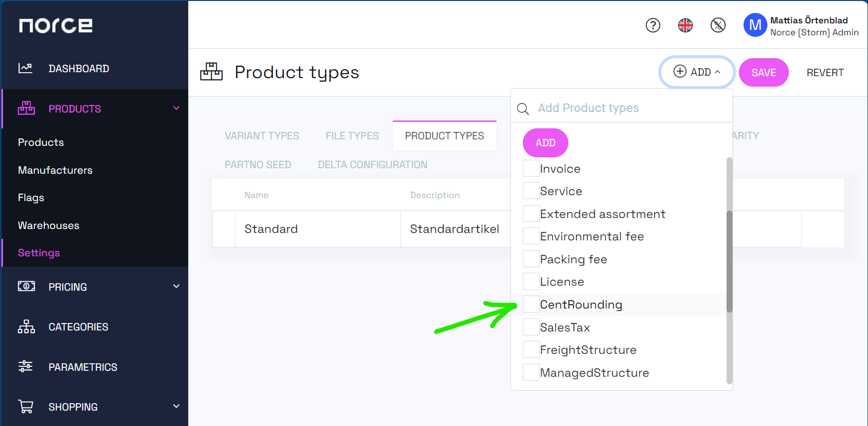Check the SalesTax checkbox
The height and width of the screenshot is (426, 868).
pos(531,327)
